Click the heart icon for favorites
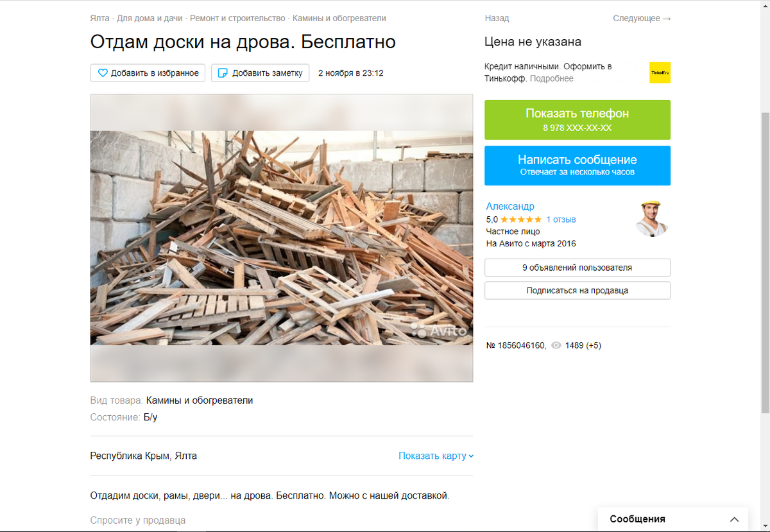This screenshot has height=532, width=770. point(103,73)
